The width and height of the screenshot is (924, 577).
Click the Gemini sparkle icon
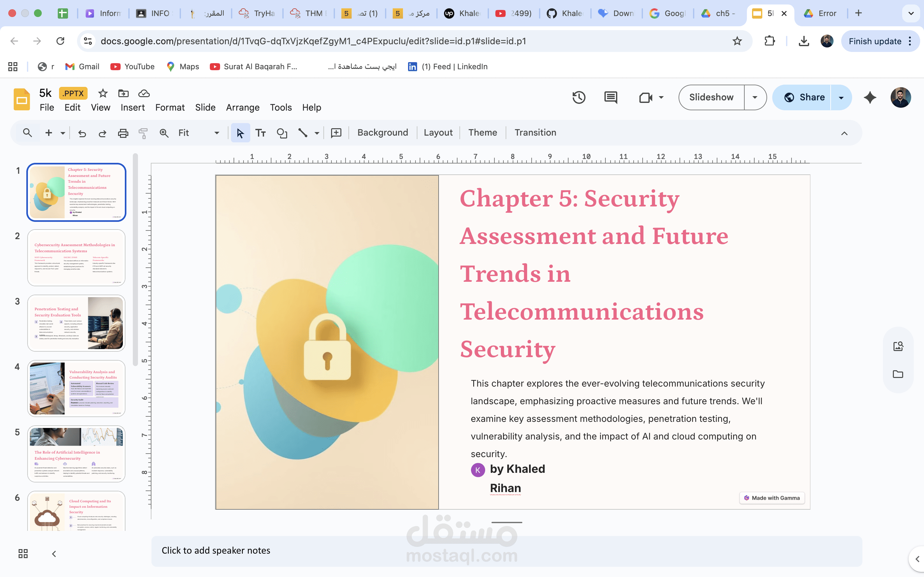[870, 97]
